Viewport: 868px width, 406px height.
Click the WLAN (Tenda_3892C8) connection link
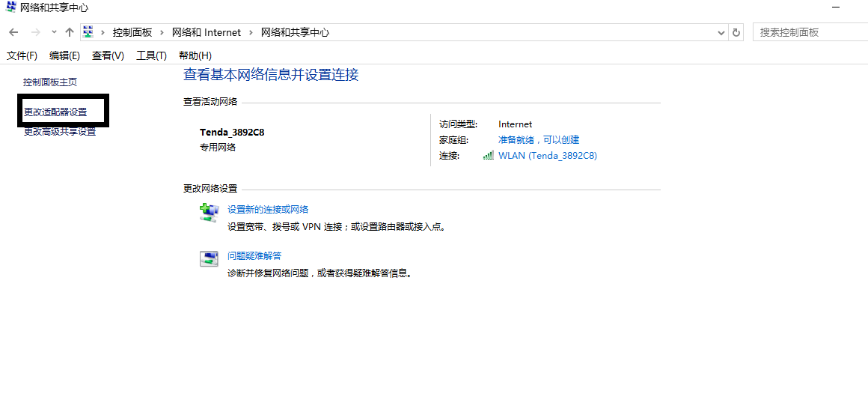[548, 156]
